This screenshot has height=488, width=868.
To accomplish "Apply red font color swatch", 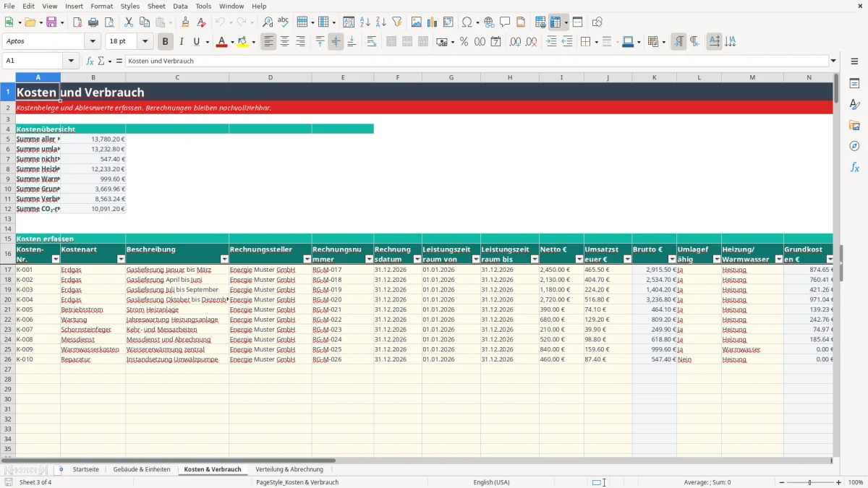I will pos(221,42).
